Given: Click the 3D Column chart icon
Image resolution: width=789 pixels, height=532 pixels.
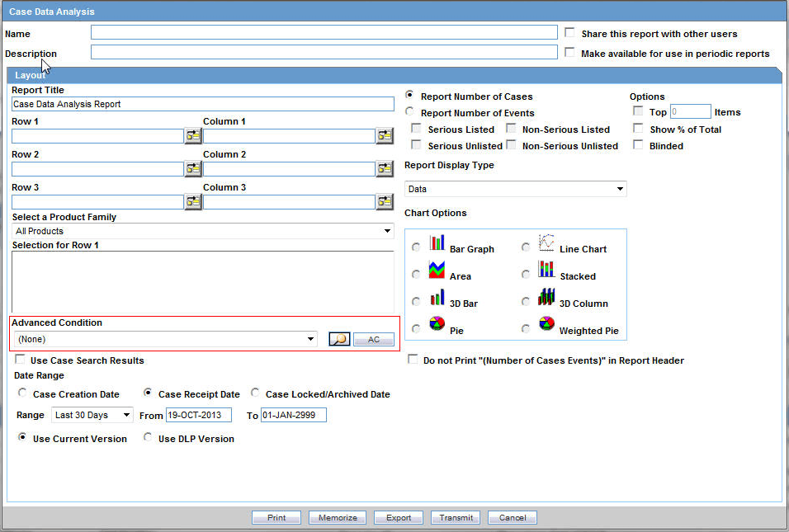Looking at the screenshot, I should click(546, 297).
